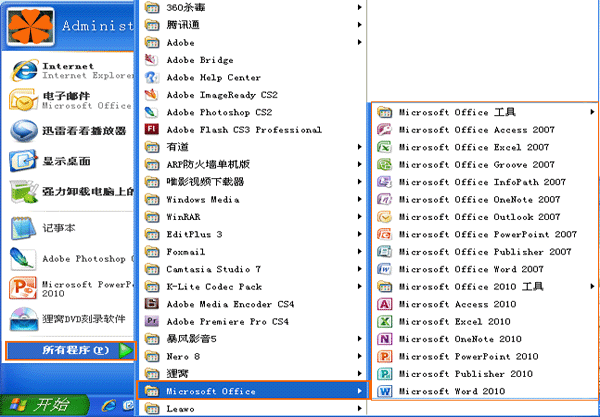Expand the Leawo folder arrow
This screenshot has width=600, height=417.
click(360, 409)
